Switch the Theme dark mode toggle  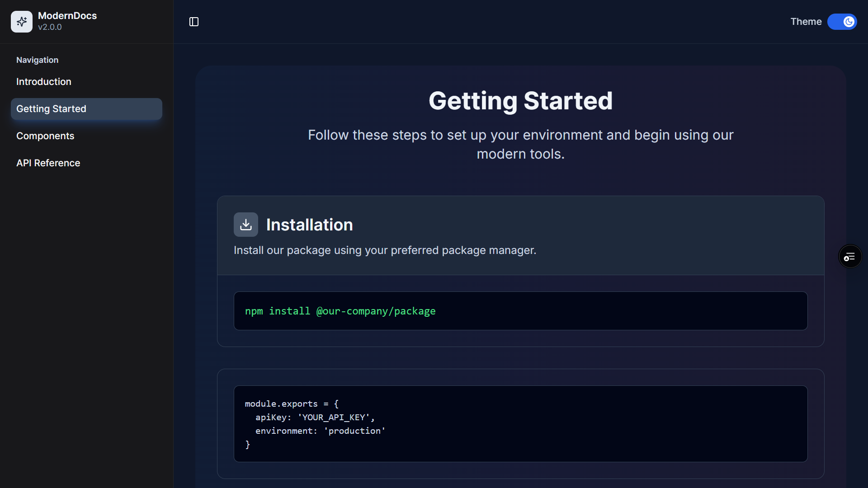[842, 22]
